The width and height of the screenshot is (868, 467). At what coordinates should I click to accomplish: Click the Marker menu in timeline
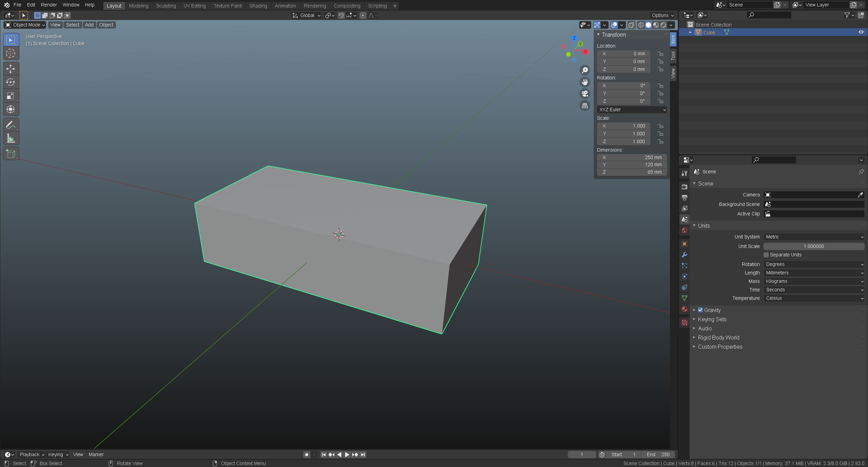96,454
